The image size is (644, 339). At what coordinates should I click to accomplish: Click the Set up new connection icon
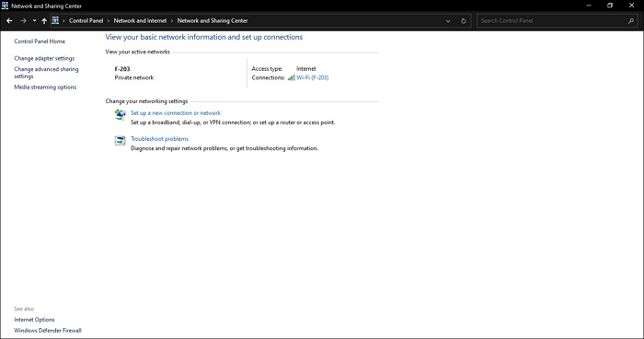(x=120, y=114)
